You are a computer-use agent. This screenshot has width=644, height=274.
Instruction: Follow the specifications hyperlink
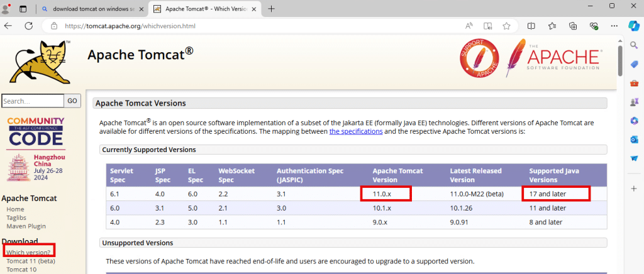tap(356, 132)
